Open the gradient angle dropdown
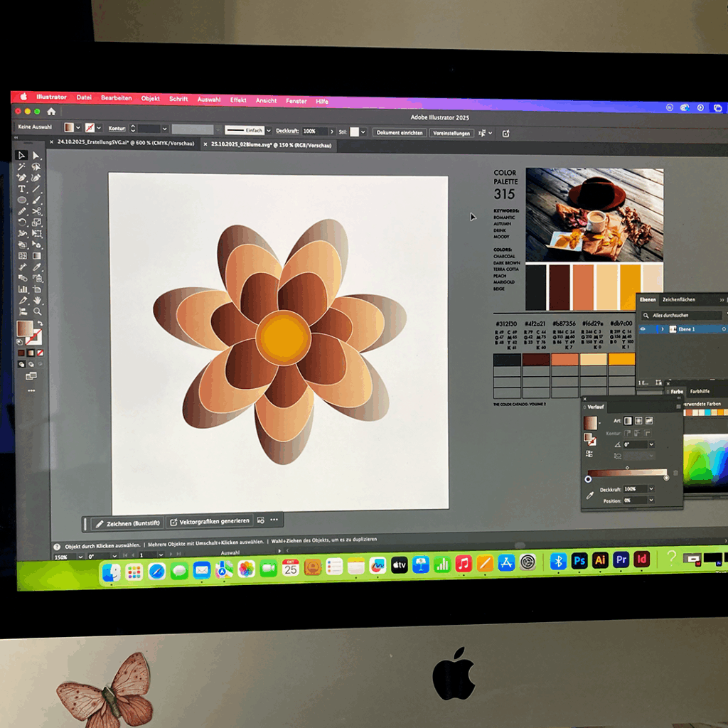728x728 pixels. pyautogui.click(x=651, y=444)
